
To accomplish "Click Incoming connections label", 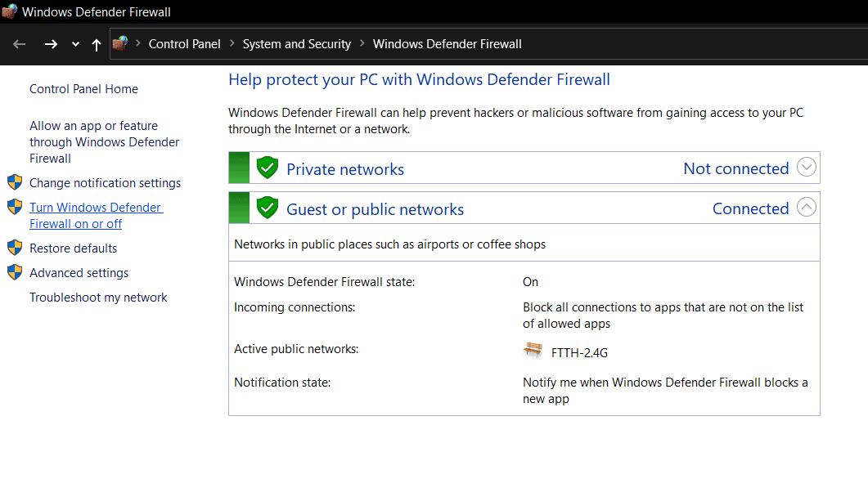I will click(x=295, y=307).
